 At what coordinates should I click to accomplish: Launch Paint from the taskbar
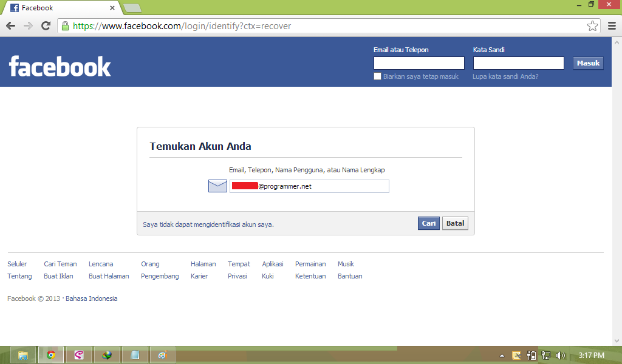tap(162, 355)
